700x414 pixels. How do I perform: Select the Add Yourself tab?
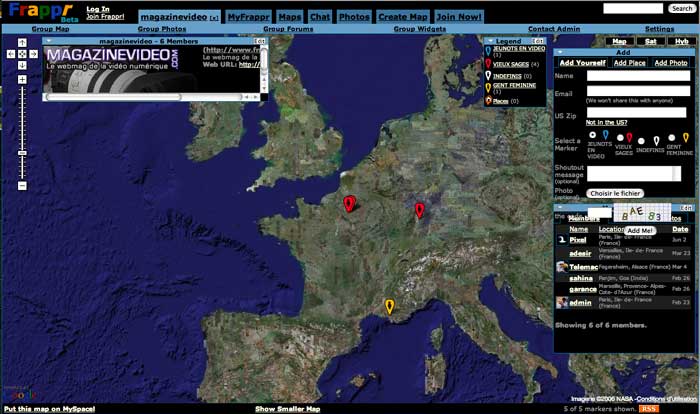click(x=583, y=63)
